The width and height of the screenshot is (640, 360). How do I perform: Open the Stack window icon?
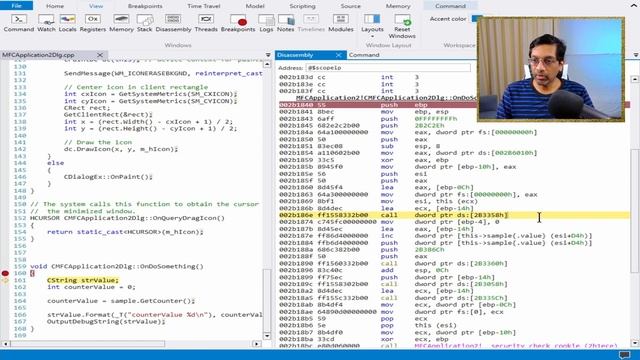click(144, 23)
